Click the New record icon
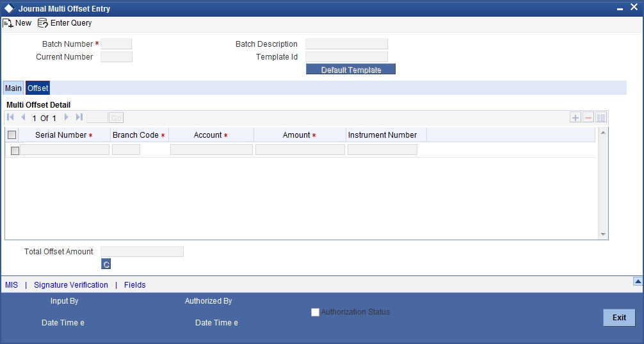This screenshot has height=344, width=644. (8, 23)
